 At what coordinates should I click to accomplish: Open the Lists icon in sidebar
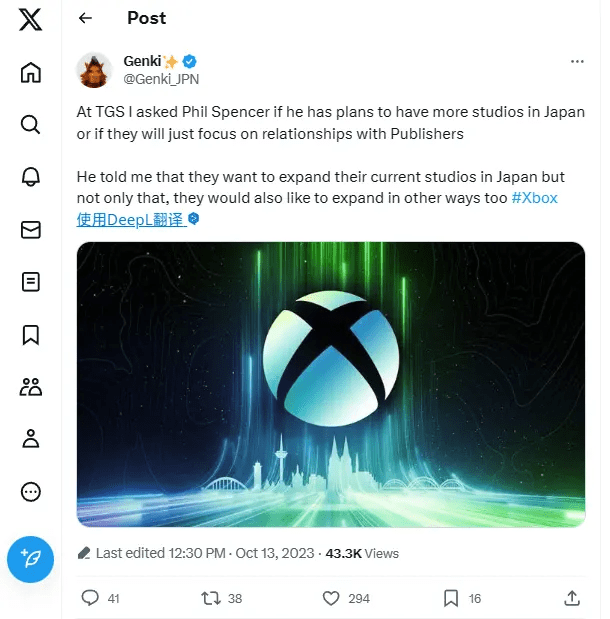click(31, 282)
